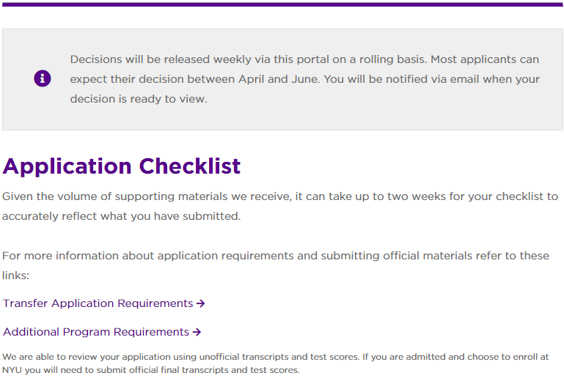Click the purple horizontal bar at top

[282, 4]
